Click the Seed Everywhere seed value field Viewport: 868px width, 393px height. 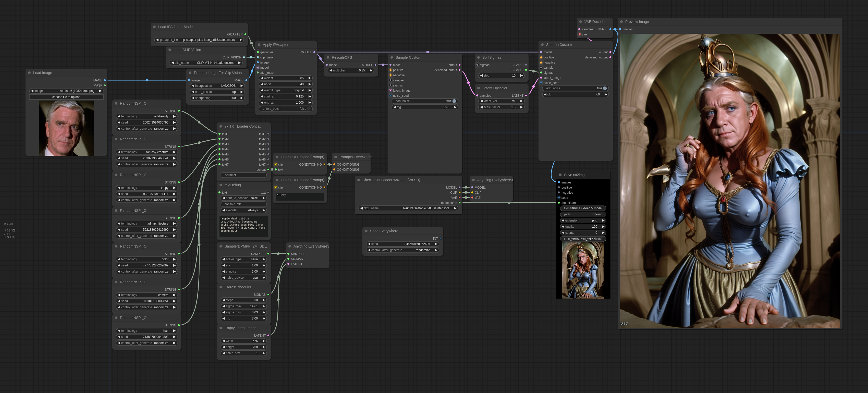coord(403,244)
